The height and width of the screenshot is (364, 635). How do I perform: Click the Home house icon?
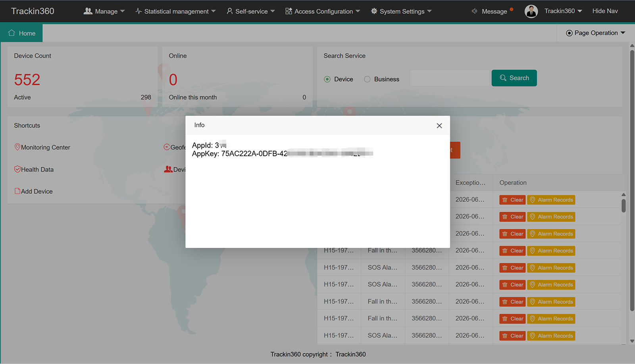click(12, 33)
